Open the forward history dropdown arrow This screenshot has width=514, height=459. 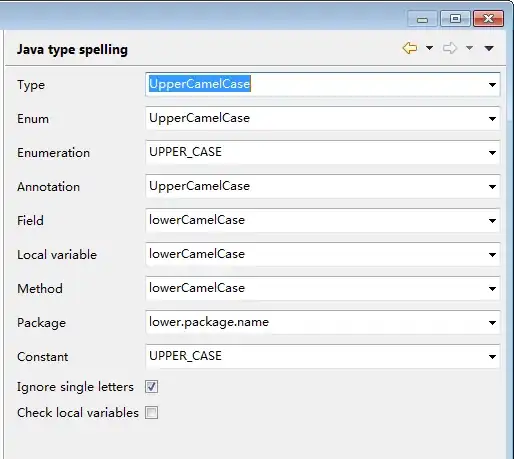click(469, 48)
